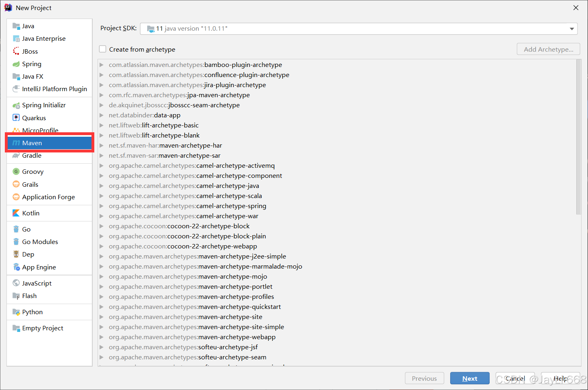
Task: Expand jira-plugin-archetype node
Action: [x=102, y=85]
